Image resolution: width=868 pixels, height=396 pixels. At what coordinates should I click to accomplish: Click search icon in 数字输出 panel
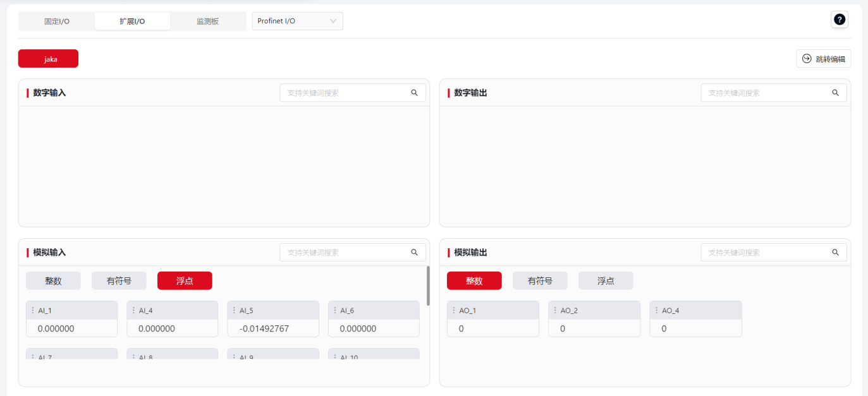coord(835,93)
